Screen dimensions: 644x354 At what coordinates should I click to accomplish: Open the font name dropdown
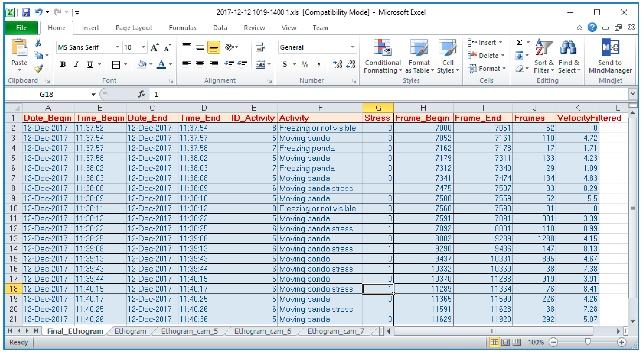click(x=117, y=47)
